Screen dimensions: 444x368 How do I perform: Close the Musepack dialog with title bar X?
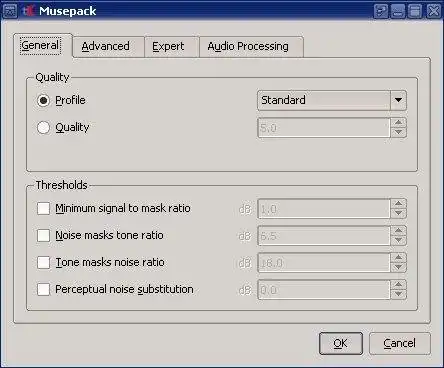[434, 11]
